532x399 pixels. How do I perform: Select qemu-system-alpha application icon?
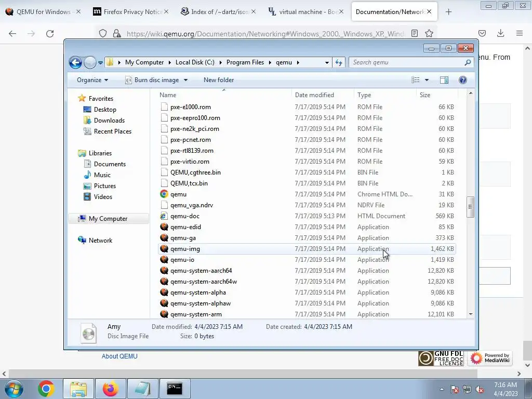click(164, 292)
